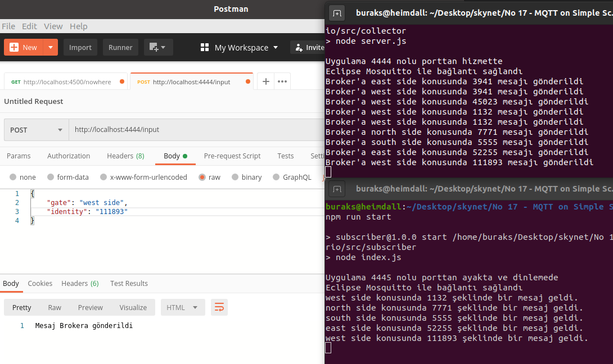This screenshot has width=613, height=364.
Task: Select the request Body tab
Action: 175,156
